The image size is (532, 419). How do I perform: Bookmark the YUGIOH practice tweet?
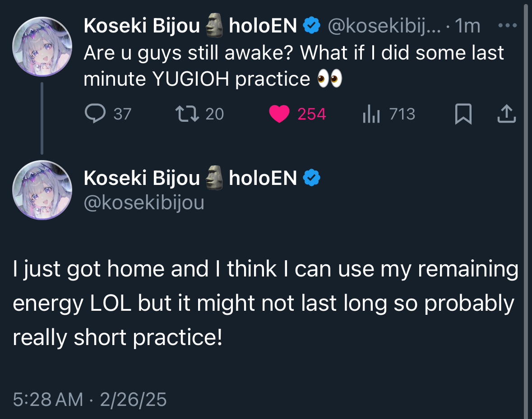click(463, 114)
